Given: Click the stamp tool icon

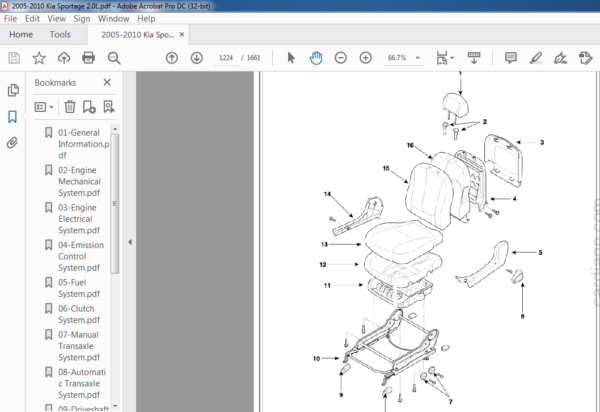Looking at the screenshot, I should (x=585, y=58).
